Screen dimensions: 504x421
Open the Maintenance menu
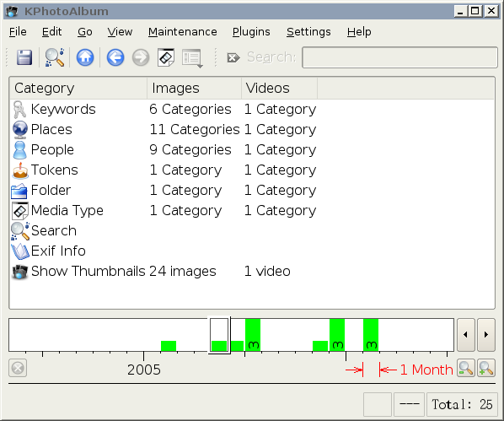click(182, 32)
